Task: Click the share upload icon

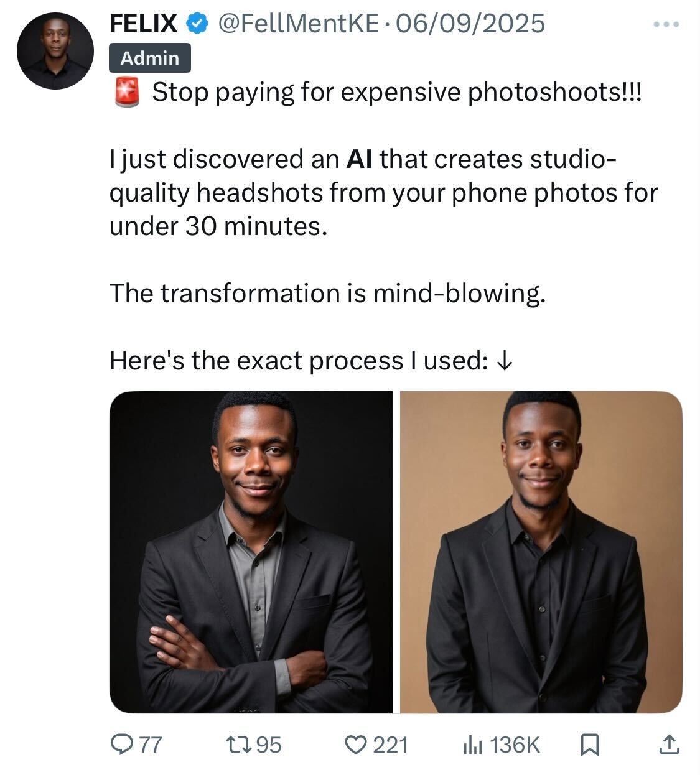Action: [x=669, y=744]
